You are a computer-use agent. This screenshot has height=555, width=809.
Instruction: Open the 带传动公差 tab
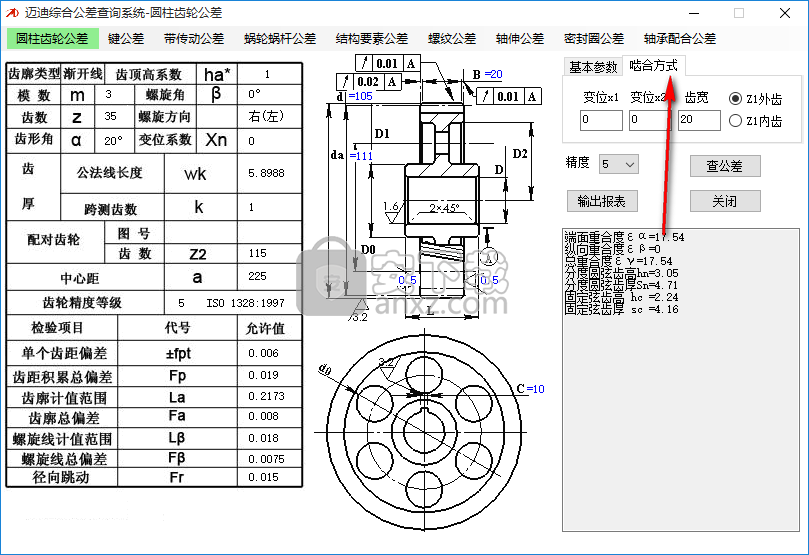click(194, 39)
